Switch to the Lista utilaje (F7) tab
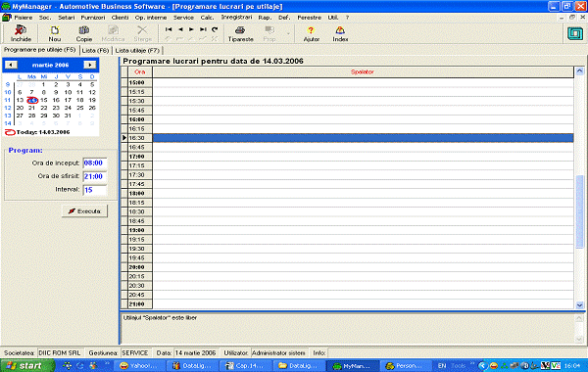This screenshot has height=372, width=588. pyautogui.click(x=137, y=50)
